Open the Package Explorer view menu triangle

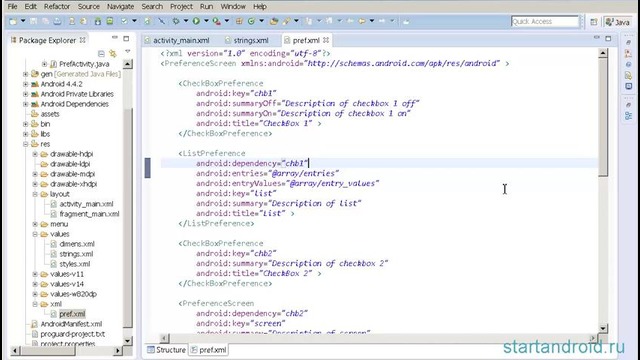click(x=128, y=52)
